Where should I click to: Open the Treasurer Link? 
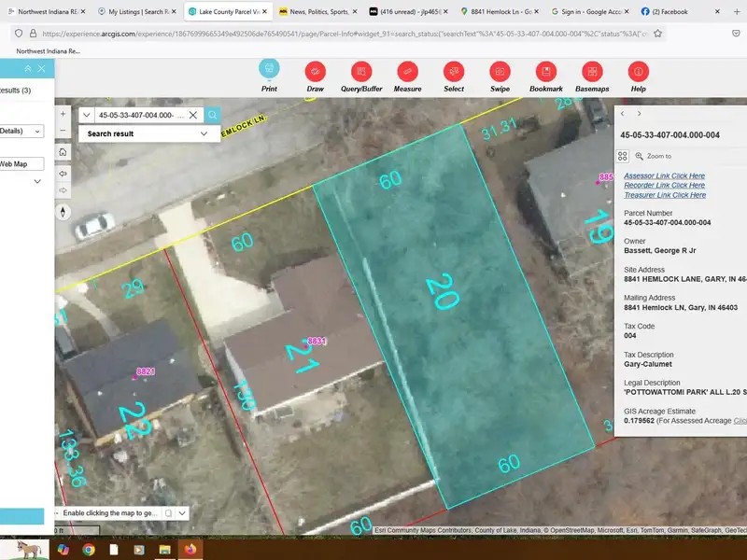pos(664,195)
